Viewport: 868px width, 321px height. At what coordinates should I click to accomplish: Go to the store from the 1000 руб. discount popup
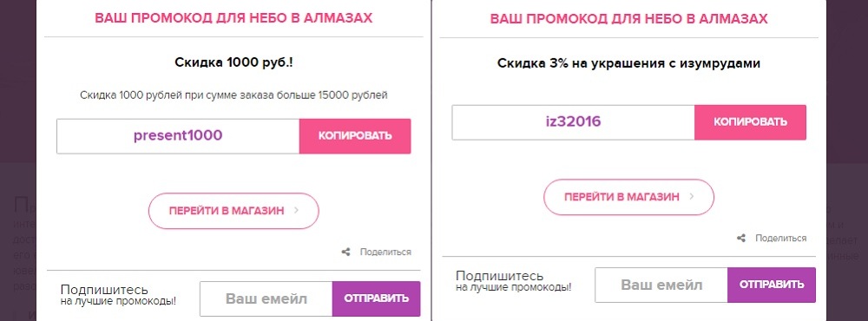[x=233, y=211]
